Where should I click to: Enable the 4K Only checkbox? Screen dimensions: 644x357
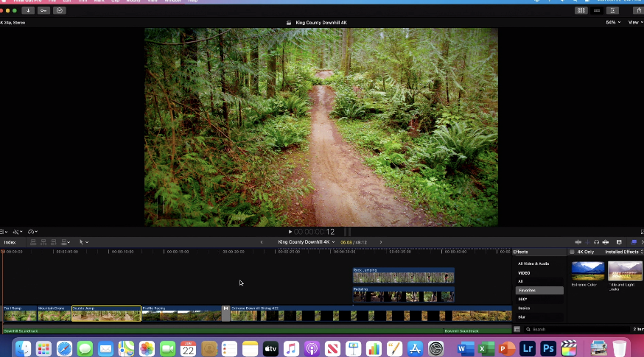[x=572, y=252]
